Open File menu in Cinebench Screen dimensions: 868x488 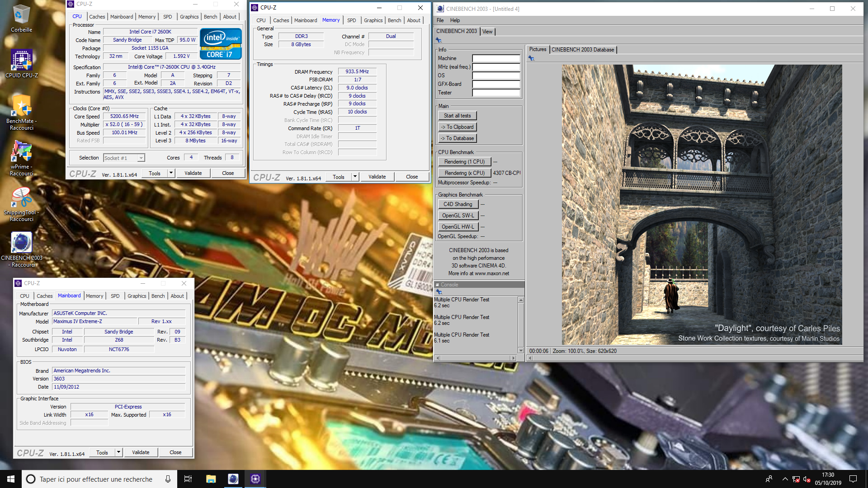440,20
